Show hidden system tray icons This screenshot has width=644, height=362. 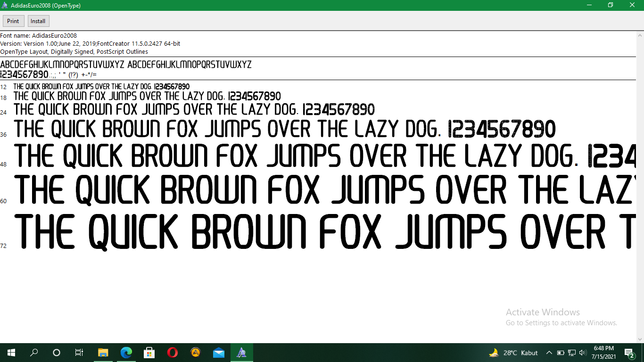(x=549, y=353)
